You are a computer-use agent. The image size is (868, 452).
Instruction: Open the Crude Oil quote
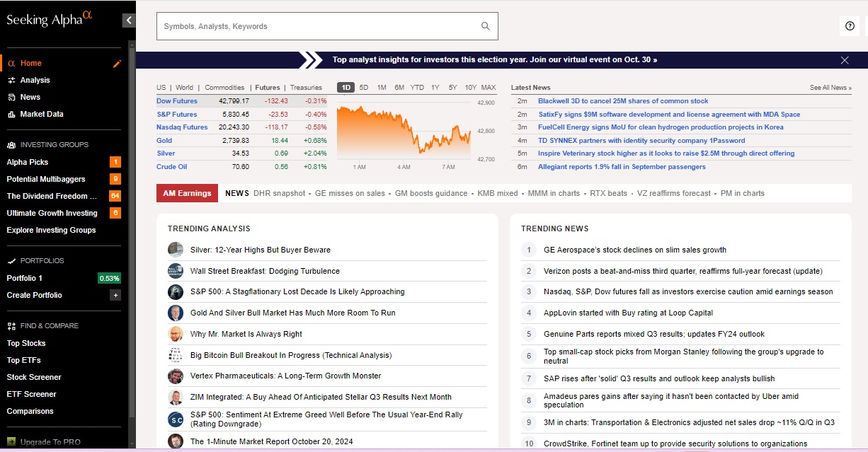tap(171, 167)
